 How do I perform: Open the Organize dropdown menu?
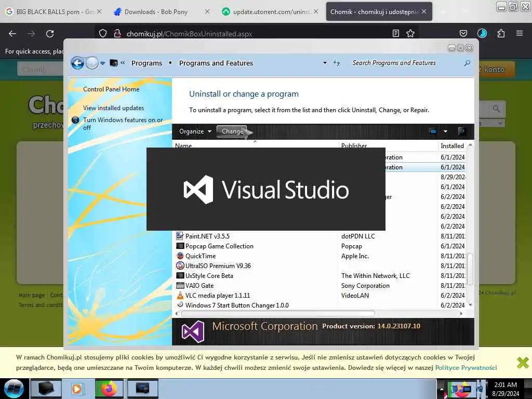click(x=195, y=131)
